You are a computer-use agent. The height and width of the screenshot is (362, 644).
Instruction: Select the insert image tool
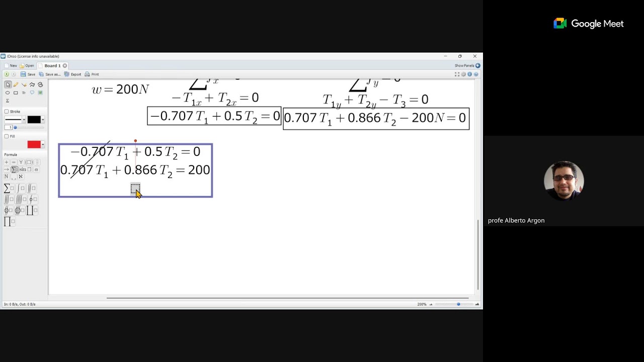coord(40,93)
